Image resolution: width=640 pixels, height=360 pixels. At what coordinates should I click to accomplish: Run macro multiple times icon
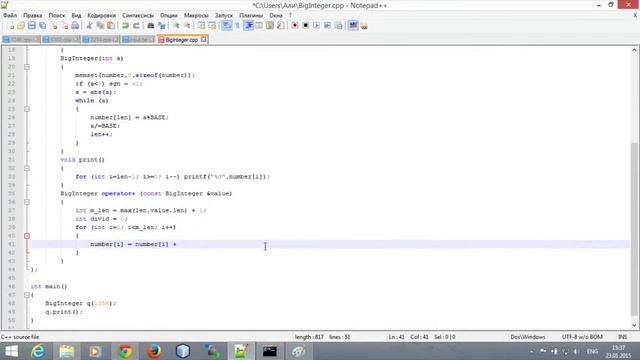click(327, 26)
